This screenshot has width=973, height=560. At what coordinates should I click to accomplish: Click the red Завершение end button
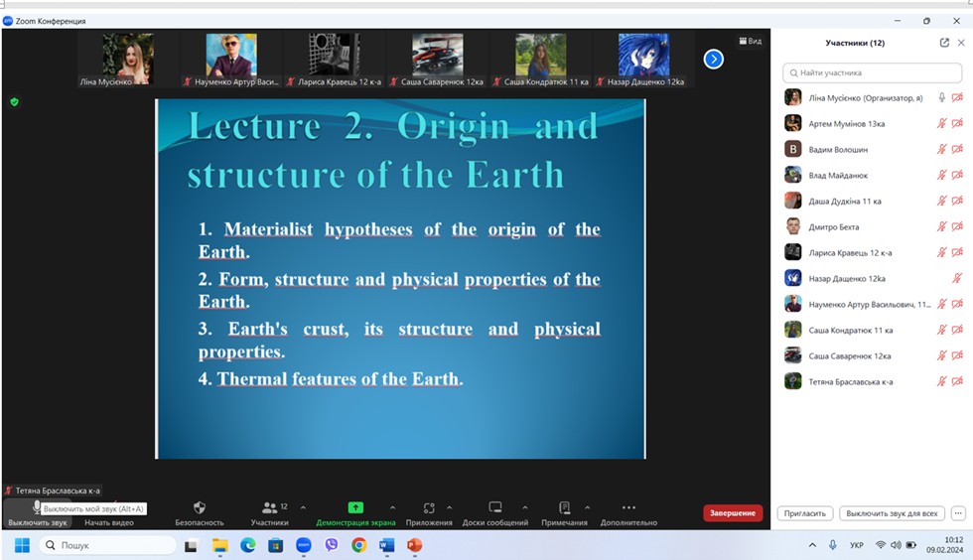(733, 512)
